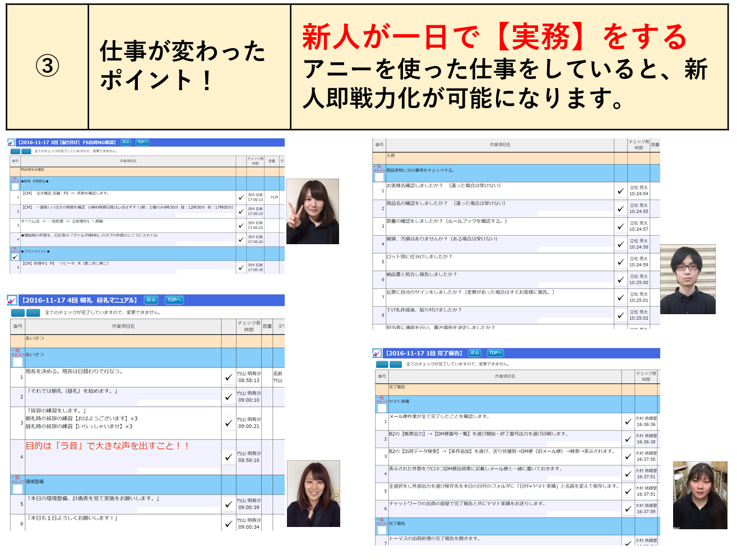
Task: Click timestamp 08:58:13 in 朝礼 table
Action: [249, 380]
